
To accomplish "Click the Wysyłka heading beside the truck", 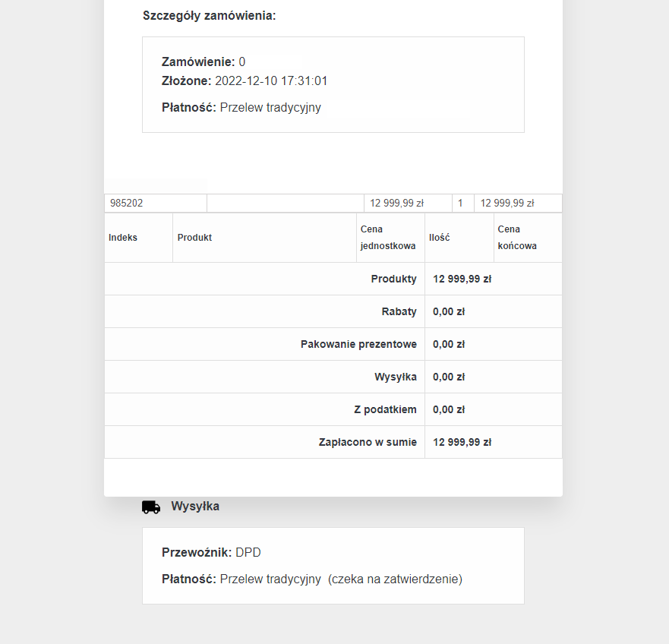I will [x=195, y=506].
